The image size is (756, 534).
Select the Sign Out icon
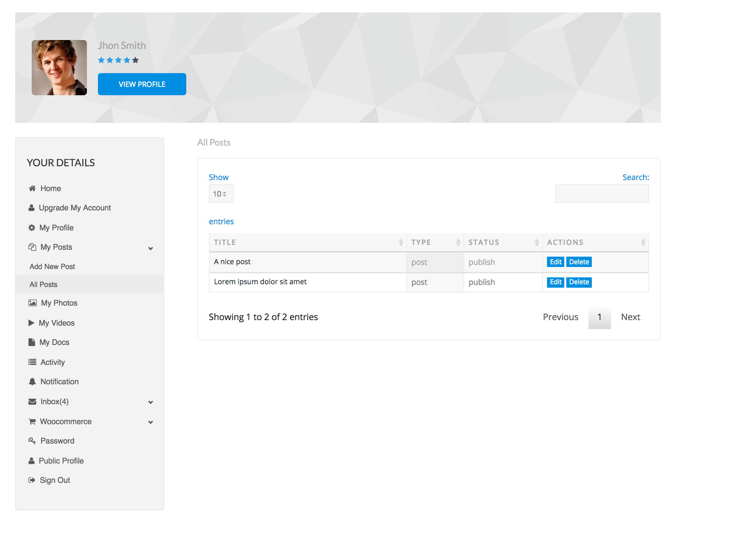coord(32,480)
